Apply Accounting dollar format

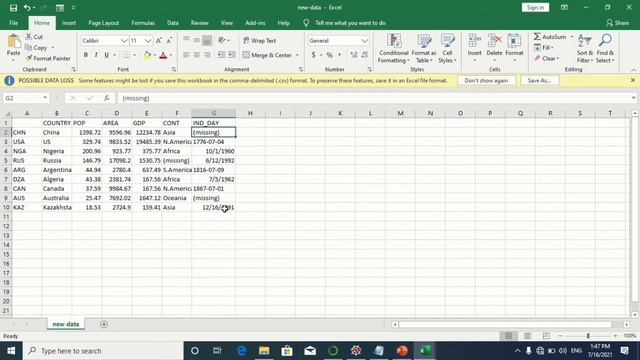(313, 55)
